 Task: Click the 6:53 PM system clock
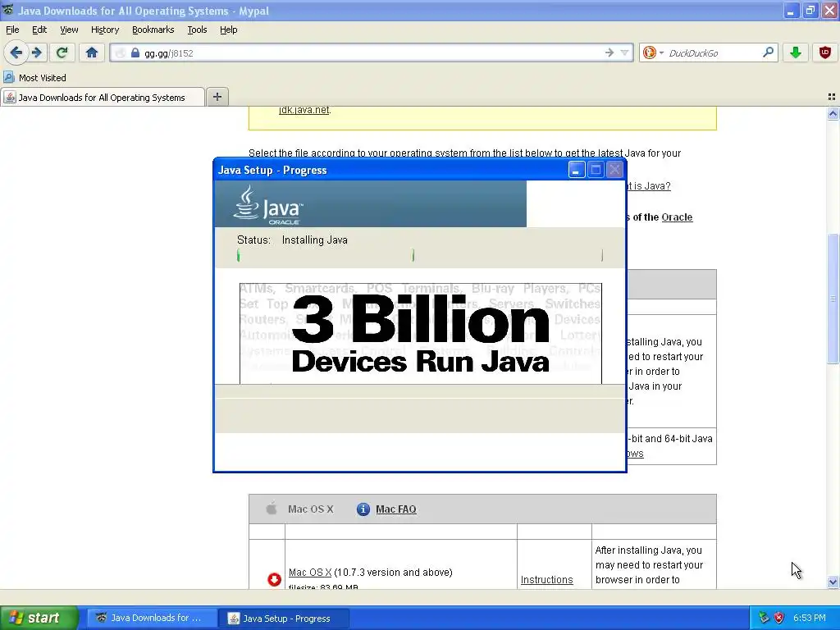(x=810, y=618)
